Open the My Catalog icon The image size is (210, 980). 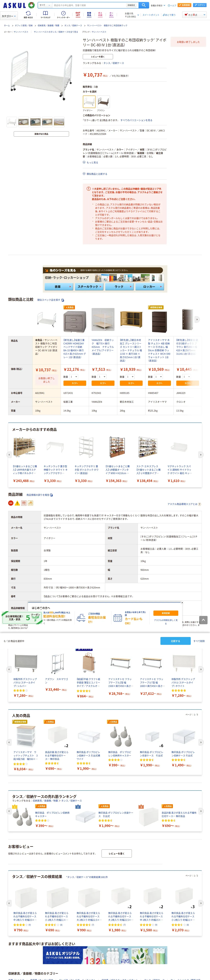[45, 15]
